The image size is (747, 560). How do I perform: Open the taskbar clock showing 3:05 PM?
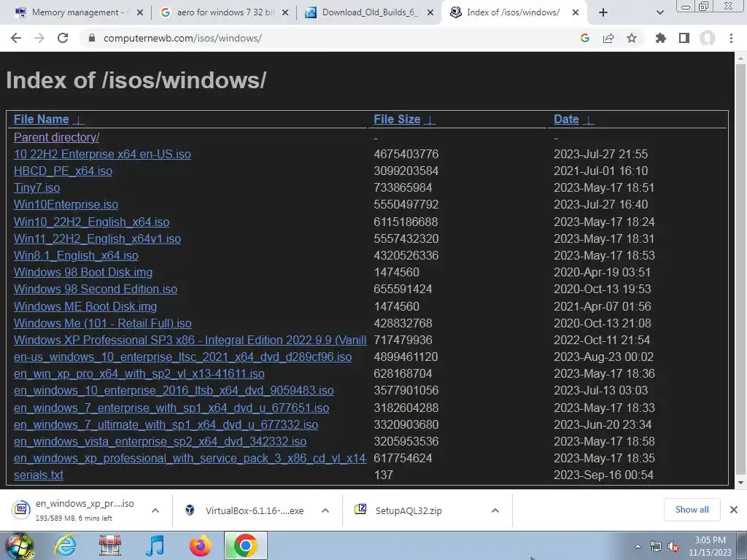coord(710,546)
